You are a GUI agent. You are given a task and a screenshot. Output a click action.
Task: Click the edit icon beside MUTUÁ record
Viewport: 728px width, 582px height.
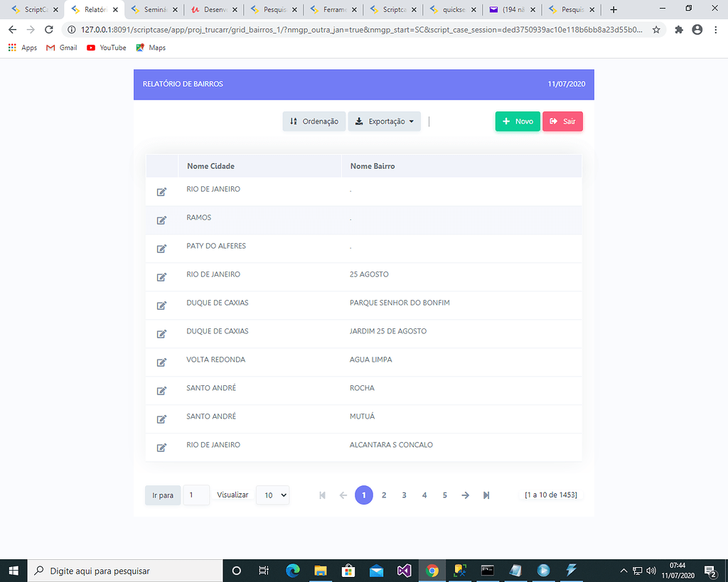[x=162, y=419]
